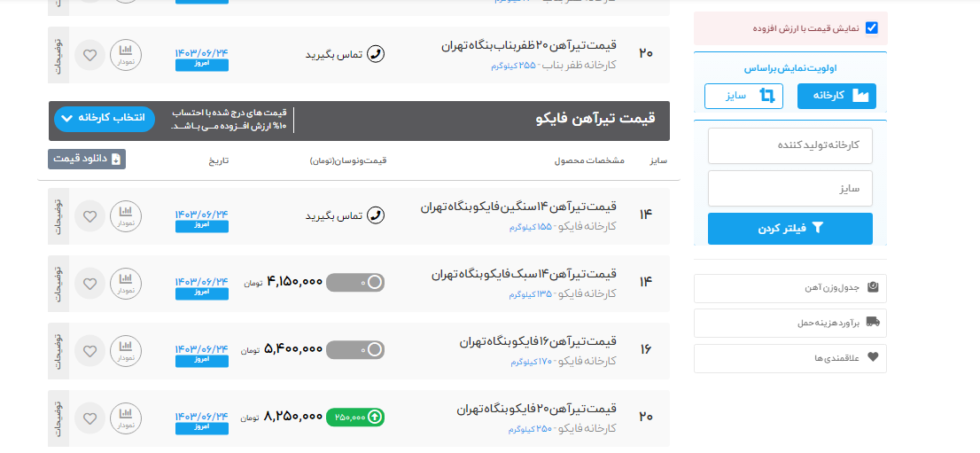Open برآورد هزینه حمل sidebar item
This screenshot has width=980, height=453.
pos(789,323)
